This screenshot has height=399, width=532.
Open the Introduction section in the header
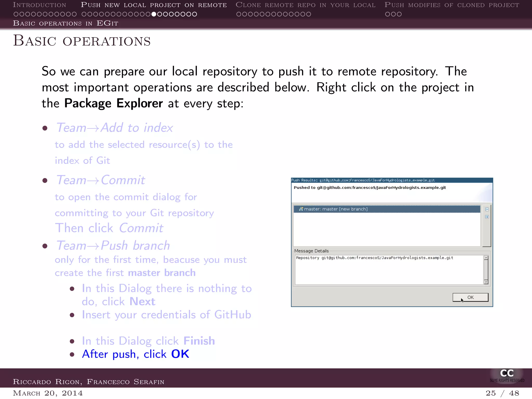point(39,5)
